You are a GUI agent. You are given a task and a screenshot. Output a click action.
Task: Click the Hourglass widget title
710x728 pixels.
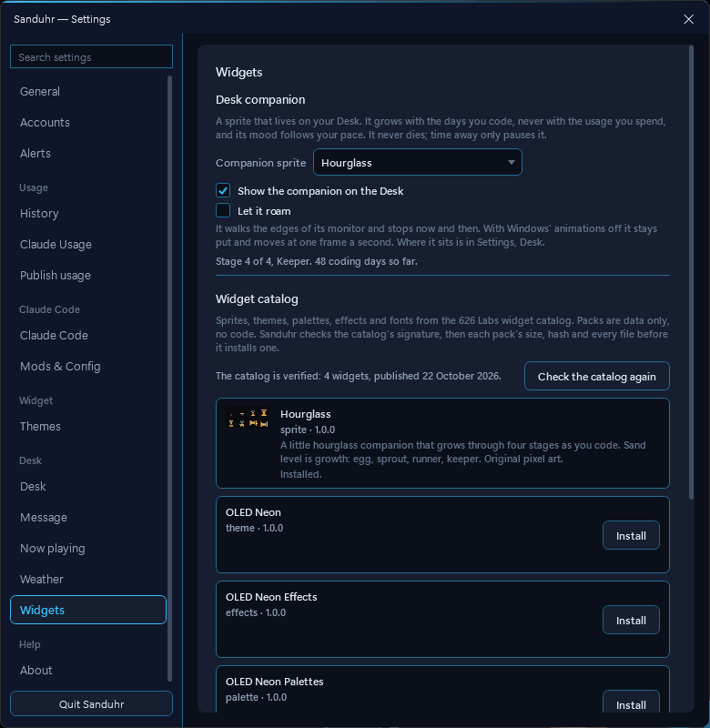[306, 414]
